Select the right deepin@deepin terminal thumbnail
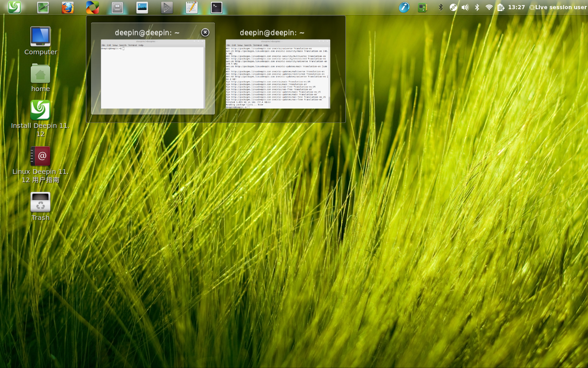This screenshot has width=588, height=368. [x=278, y=74]
